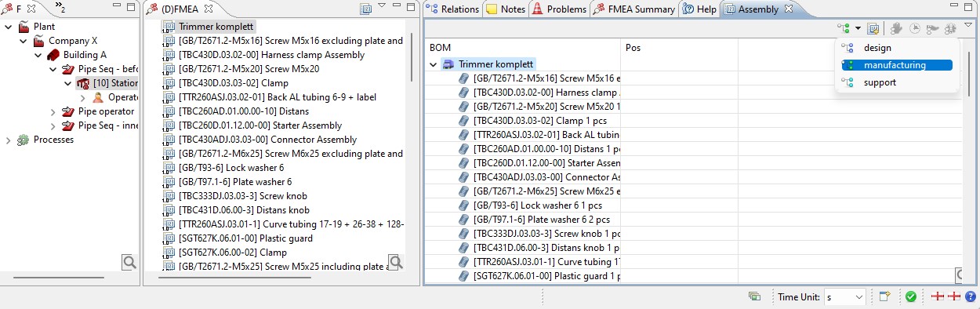The height and width of the screenshot is (309, 980).
Task: Close the Assembly tab
Action: [789, 9]
